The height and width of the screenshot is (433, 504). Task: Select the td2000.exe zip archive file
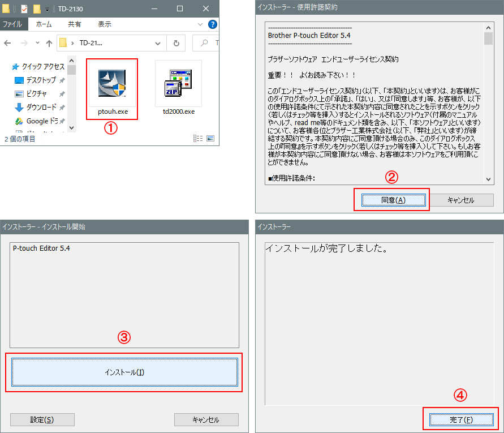click(178, 88)
